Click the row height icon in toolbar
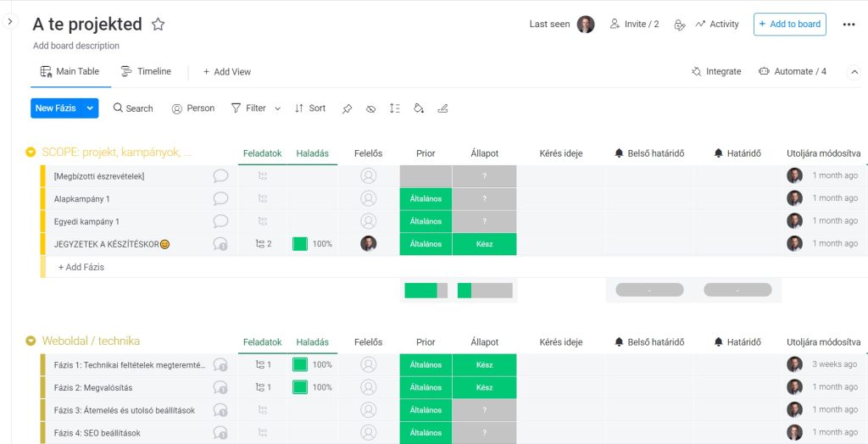 (394, 108)
